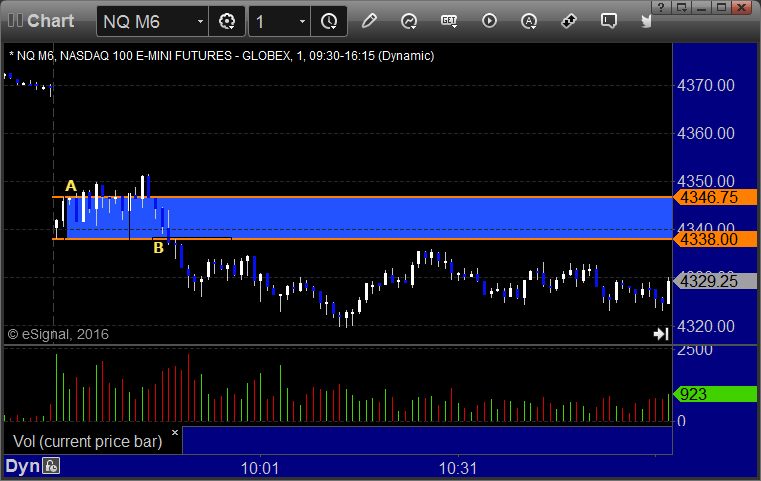Click the 4370.00 price axis label
Viewport: 761px width, 481px height.
(x=706, y=85)
